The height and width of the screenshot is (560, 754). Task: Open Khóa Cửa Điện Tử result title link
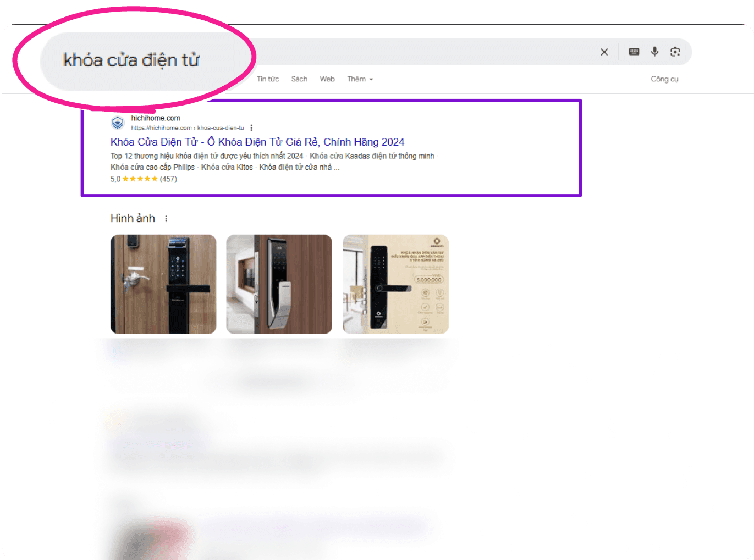[x=257, y=142]
